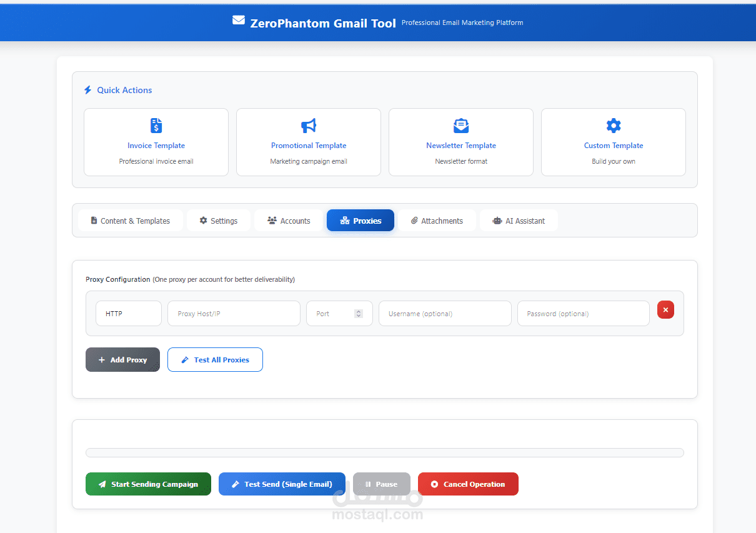Remove the proxy row with red X
The height and width of the screenshot is (533, 756).
click(665, 310)
